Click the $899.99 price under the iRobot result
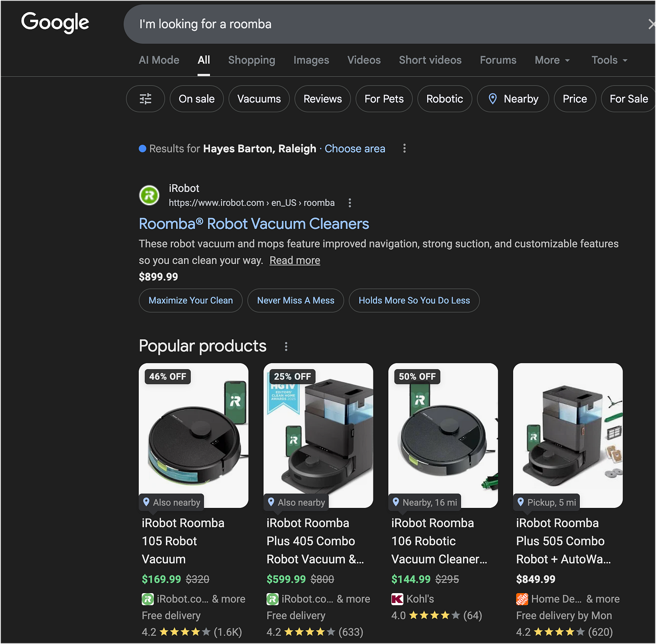 click(x=159, y=277)
